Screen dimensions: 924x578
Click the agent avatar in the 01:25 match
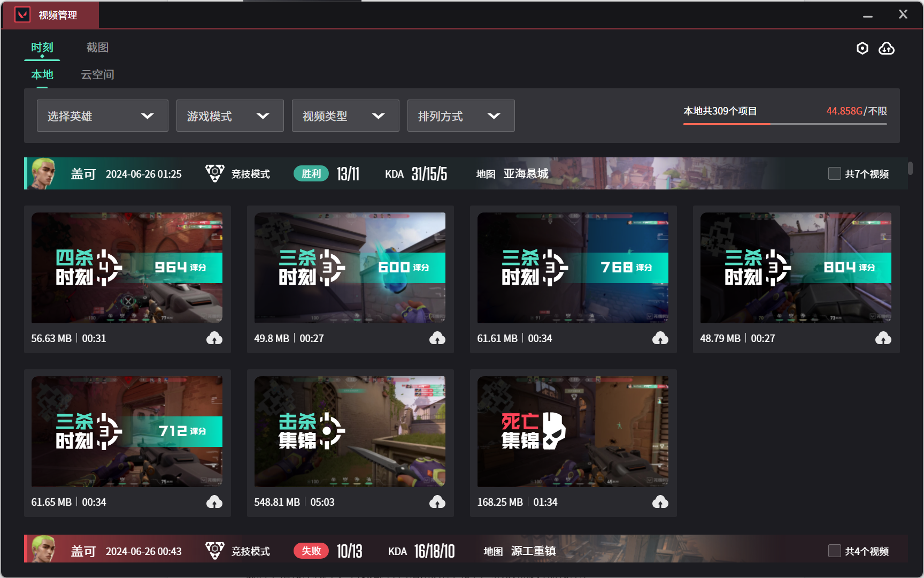(x=43, y=173)
